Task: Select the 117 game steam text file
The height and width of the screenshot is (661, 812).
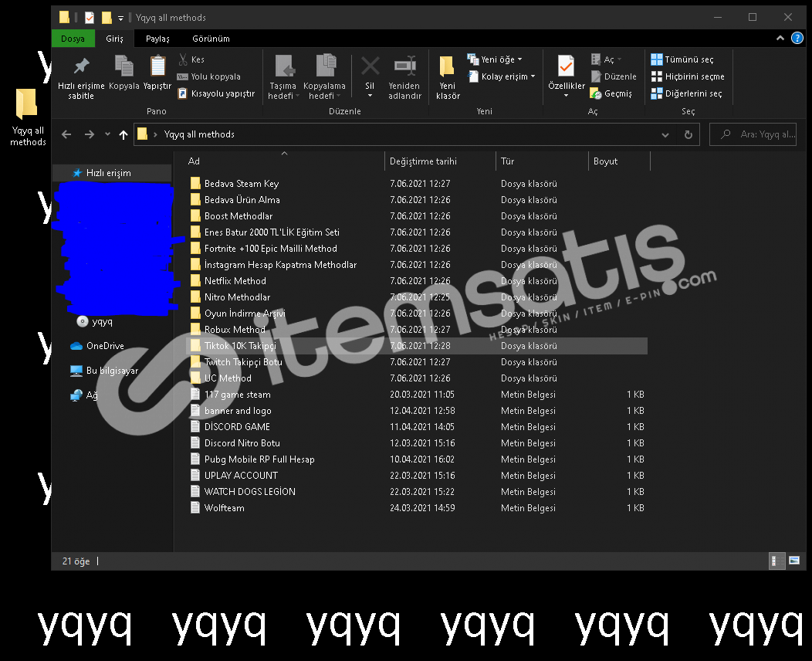Action: 237,395
